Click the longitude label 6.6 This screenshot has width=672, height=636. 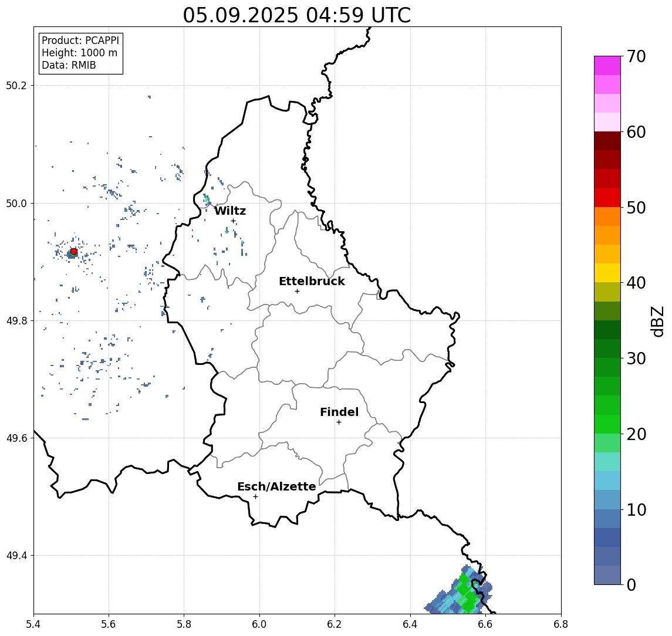tap(485, 624)
